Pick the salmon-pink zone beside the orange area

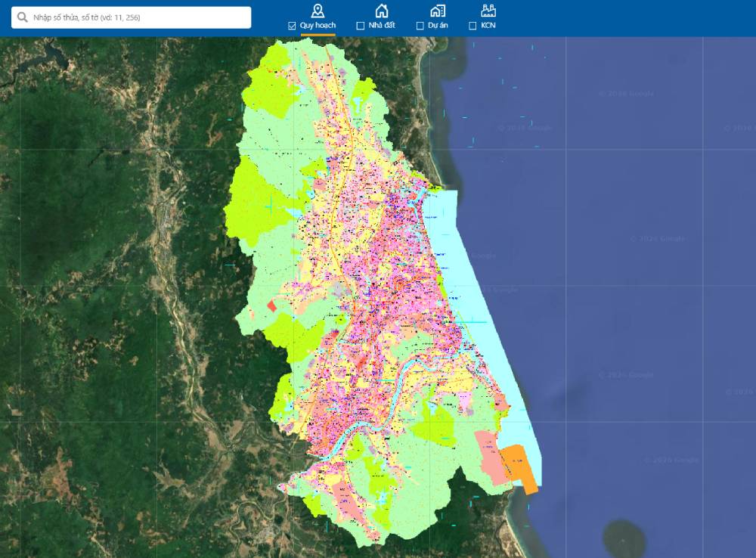click(x=488, y=452)
